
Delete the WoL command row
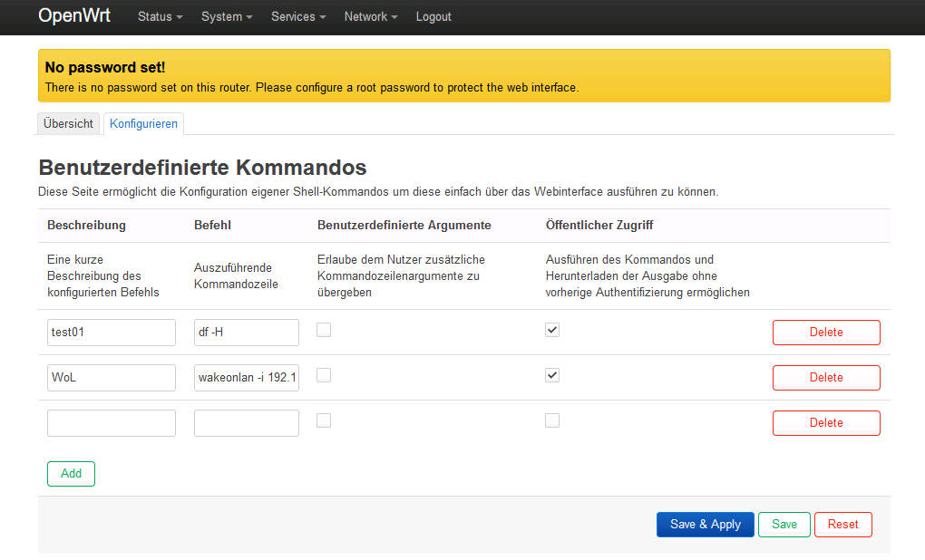point(825,378)
